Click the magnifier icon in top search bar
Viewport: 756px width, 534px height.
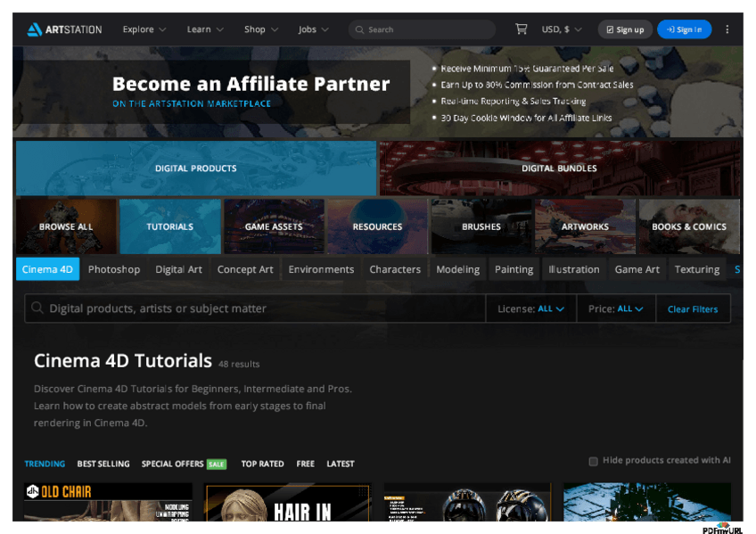[x=359, y=29]
